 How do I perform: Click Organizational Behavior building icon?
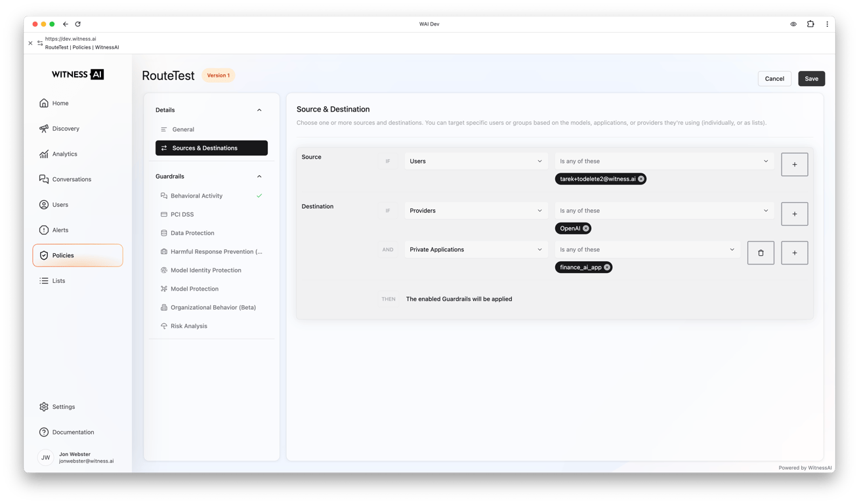click(164, 307)
